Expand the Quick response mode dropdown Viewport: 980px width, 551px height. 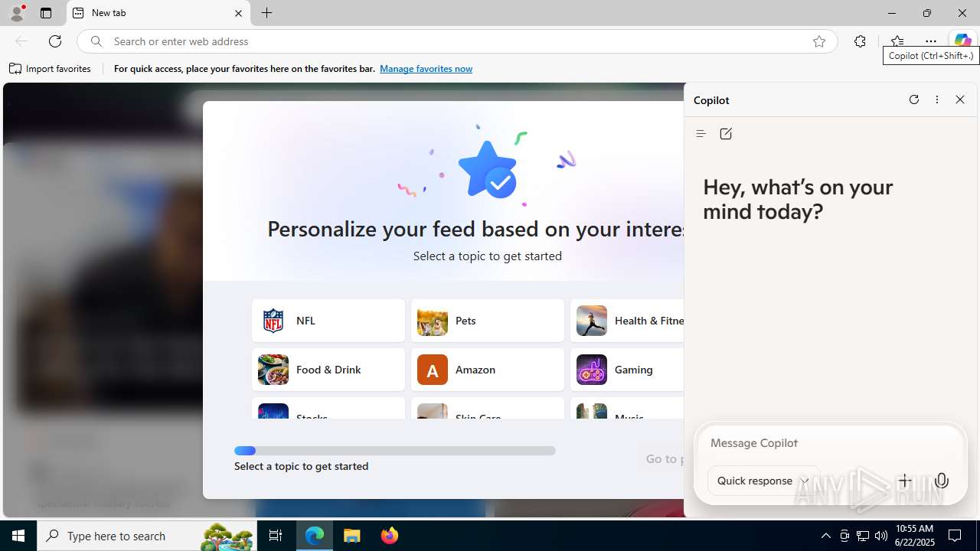coord(763,481)
